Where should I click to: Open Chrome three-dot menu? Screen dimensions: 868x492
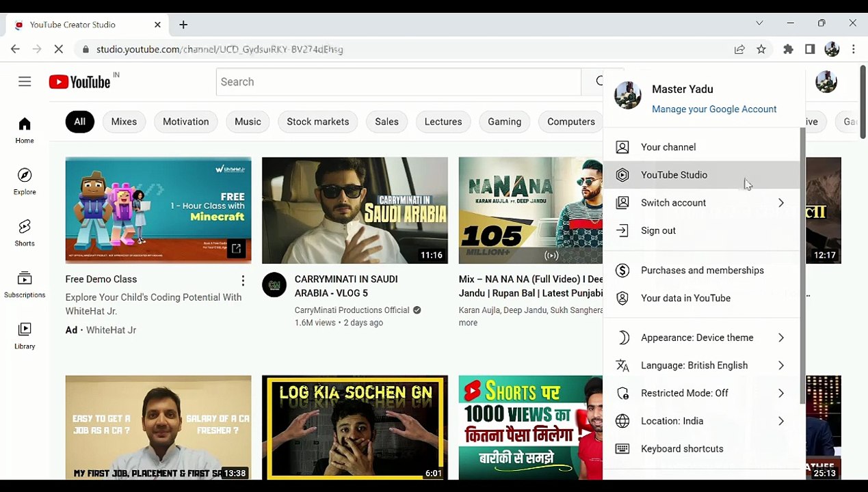854,49
